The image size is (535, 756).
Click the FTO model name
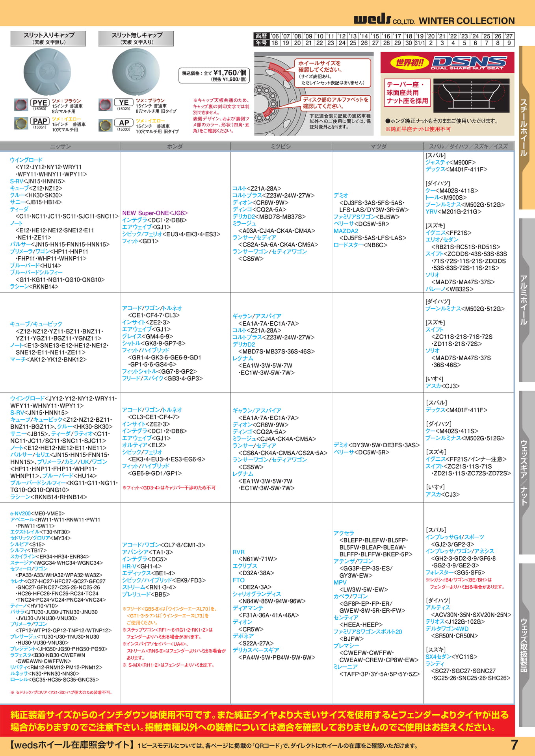pyautogui.click(x=238, y=580)
